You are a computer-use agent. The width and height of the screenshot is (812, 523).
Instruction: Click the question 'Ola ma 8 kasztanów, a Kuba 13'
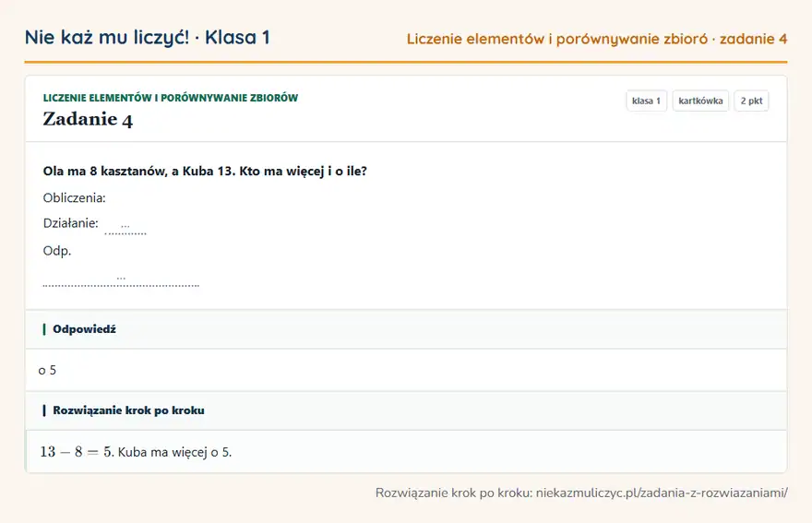click(205, 172)
